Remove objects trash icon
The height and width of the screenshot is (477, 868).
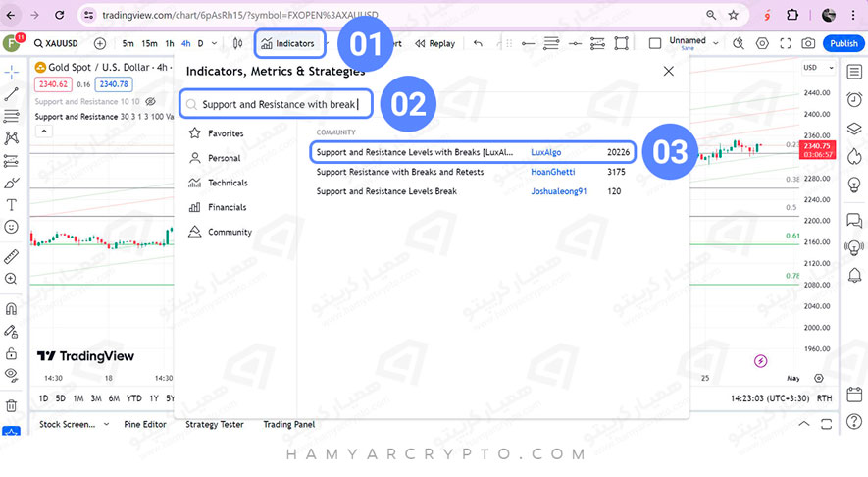click(11, 405)
